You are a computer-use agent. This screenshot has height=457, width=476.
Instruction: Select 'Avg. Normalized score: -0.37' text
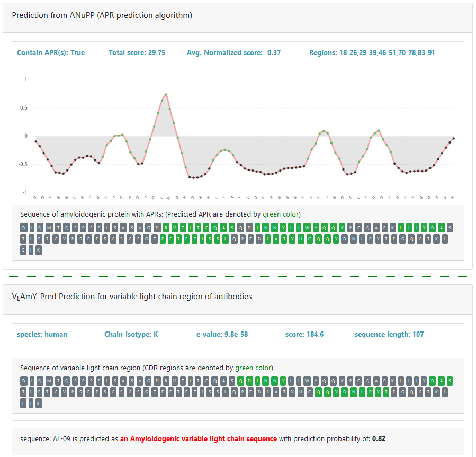[233, 52]
